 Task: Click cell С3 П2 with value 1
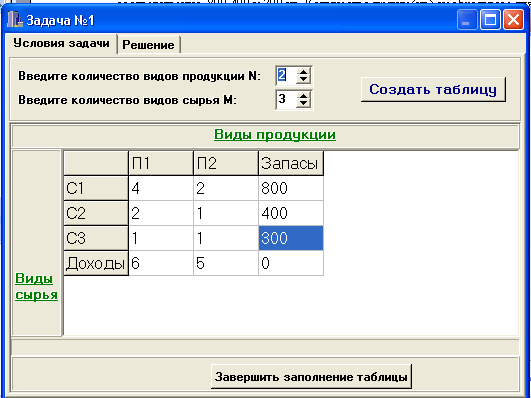(226, 238)
